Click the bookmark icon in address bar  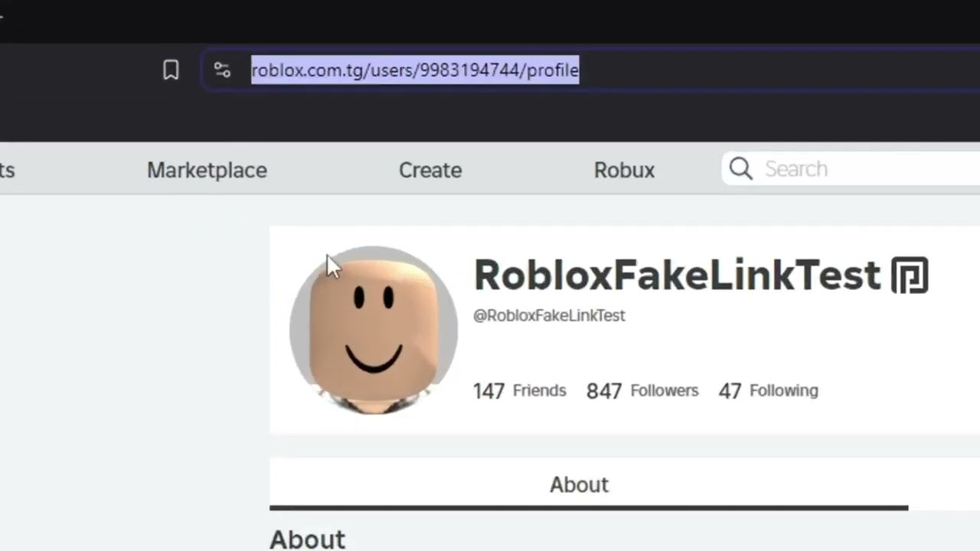click(171, 70)
